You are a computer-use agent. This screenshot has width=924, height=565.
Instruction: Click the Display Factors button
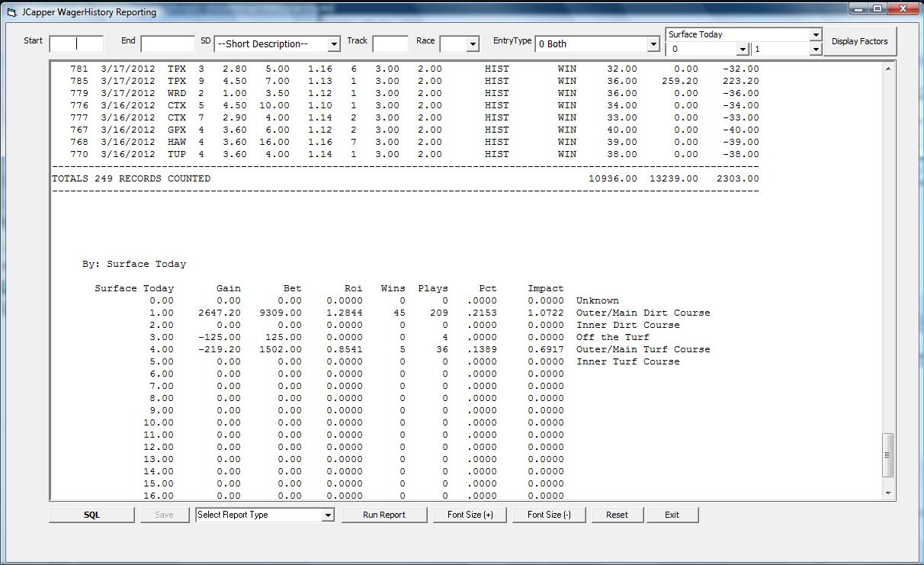(859, 41)
